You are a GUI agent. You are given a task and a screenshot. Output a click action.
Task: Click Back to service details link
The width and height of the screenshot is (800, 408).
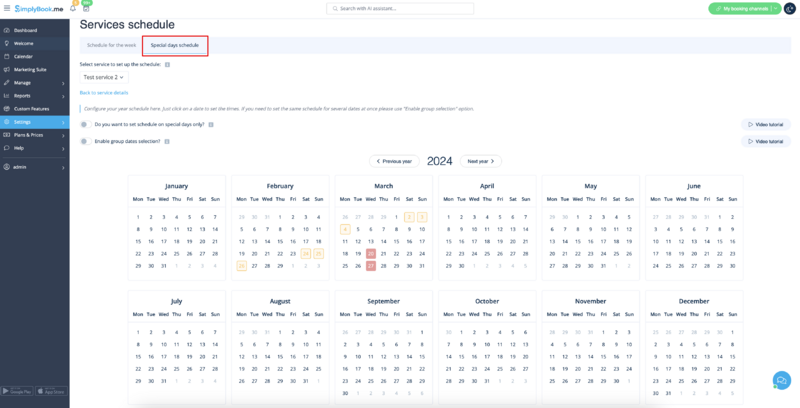[x=104, y=93]
